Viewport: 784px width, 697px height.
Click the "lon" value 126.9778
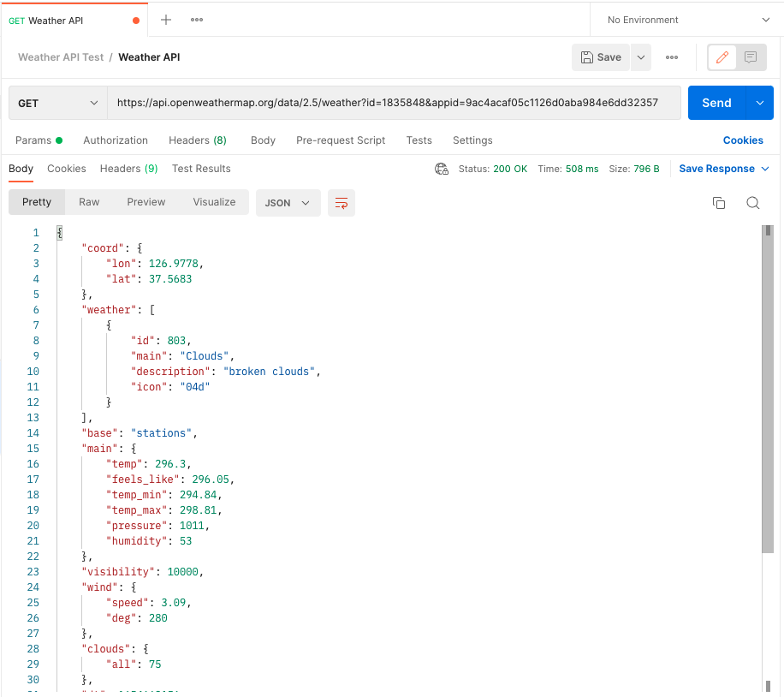(x=174, y=264)
